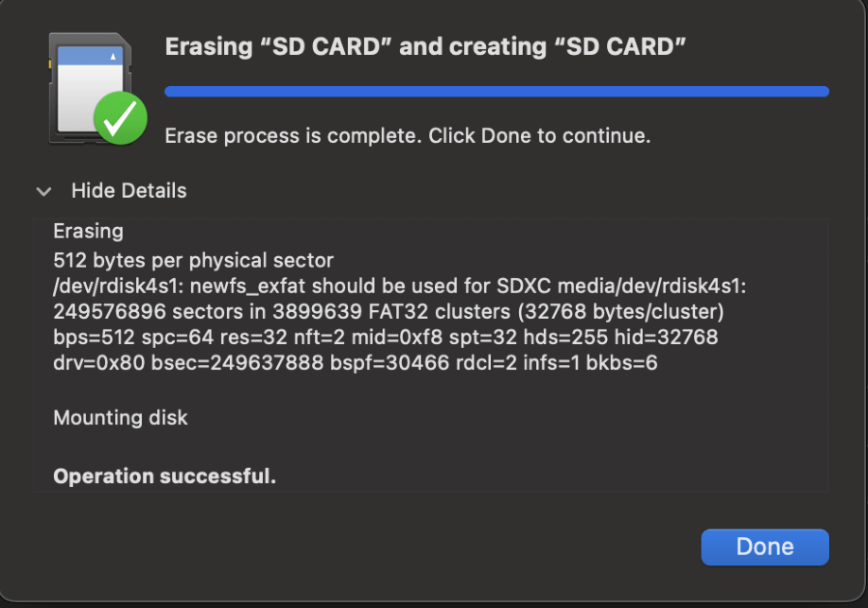This screenshot has height=608, width=868.
Task: Click the Erasing SD CARD dialog title
Action: [x=425, y=46]
